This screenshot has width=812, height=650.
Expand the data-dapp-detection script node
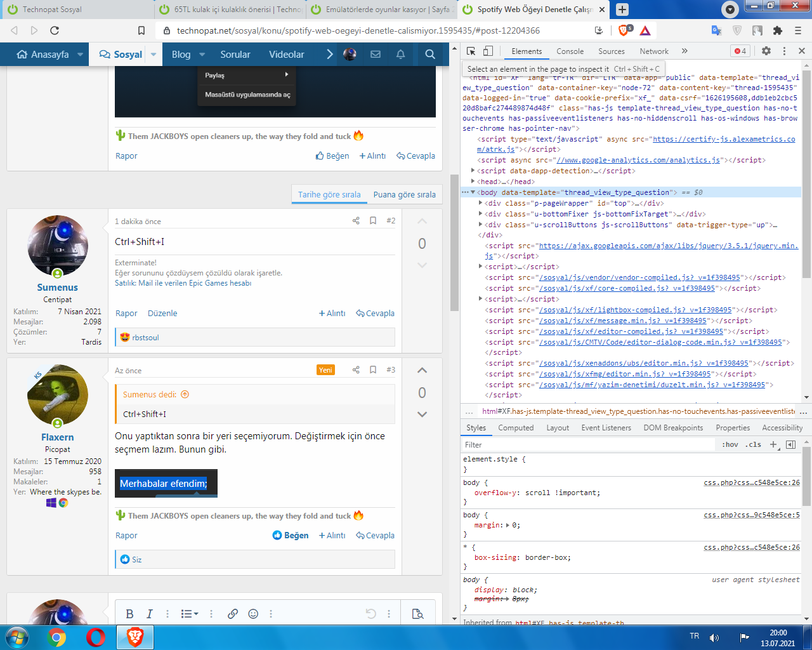tap(473, 171)
